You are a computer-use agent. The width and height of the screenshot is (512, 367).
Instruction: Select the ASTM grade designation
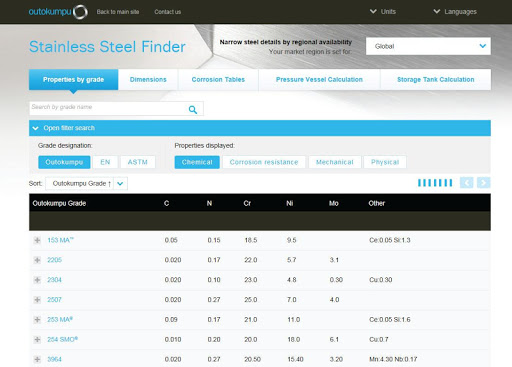[x=138, y=162]
